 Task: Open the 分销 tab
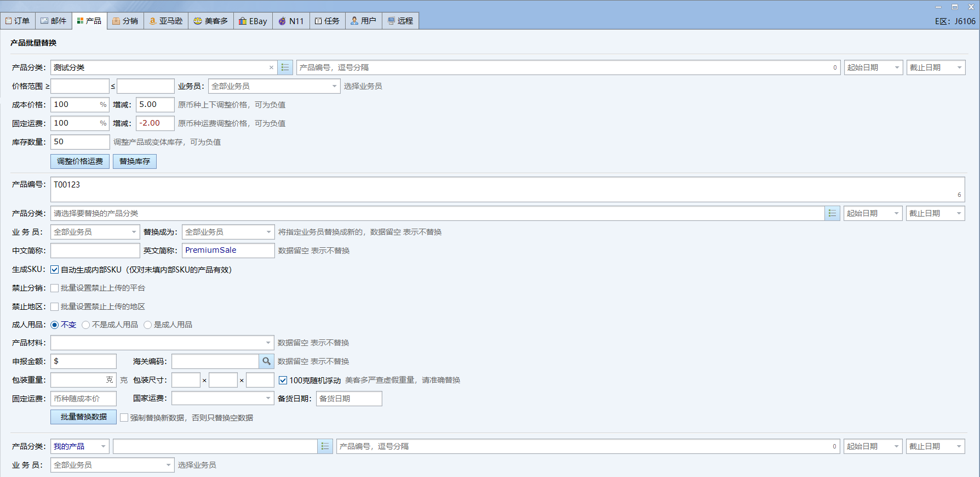[125, 21]
